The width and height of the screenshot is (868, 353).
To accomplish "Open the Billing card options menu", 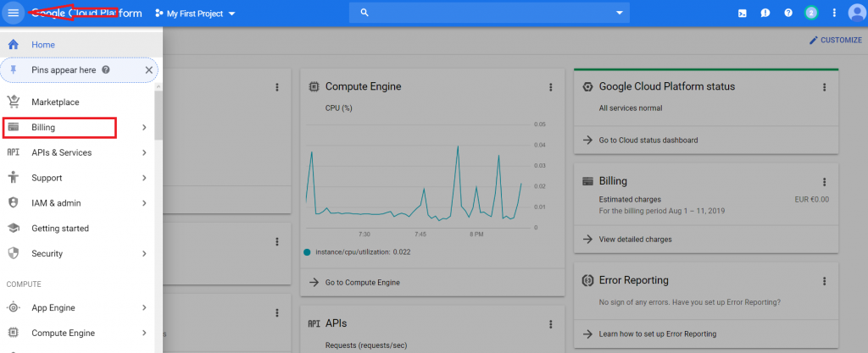I will pyautogui.click(x=824, y=182).
